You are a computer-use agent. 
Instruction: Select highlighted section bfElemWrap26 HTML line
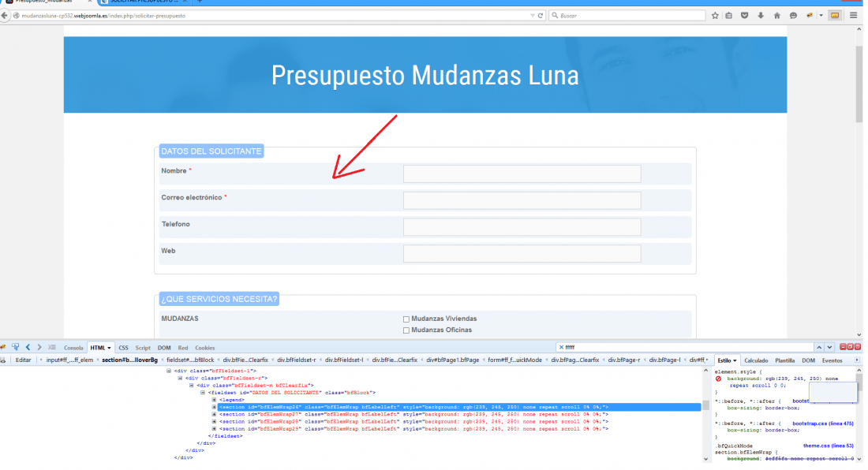tap(459, 407)
